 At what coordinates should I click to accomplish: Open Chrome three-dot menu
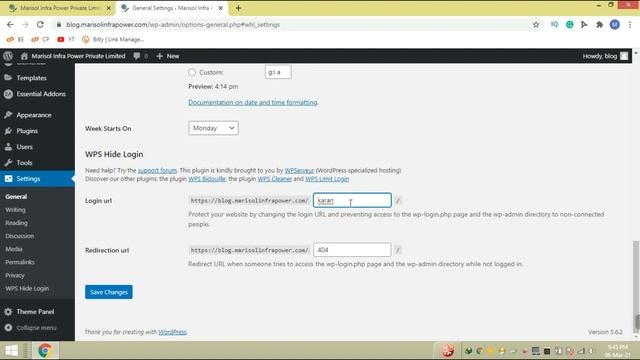point(630,24)
